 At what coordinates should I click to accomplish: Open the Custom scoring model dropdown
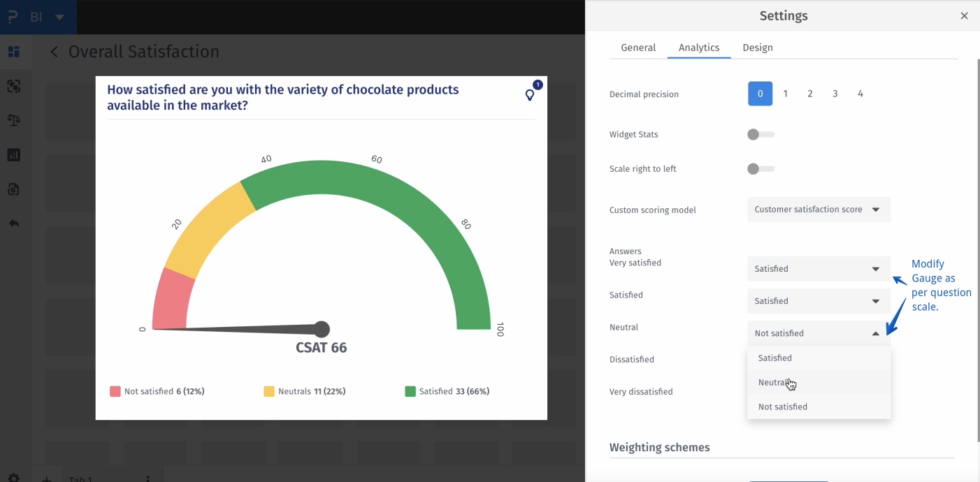point(819,210)
